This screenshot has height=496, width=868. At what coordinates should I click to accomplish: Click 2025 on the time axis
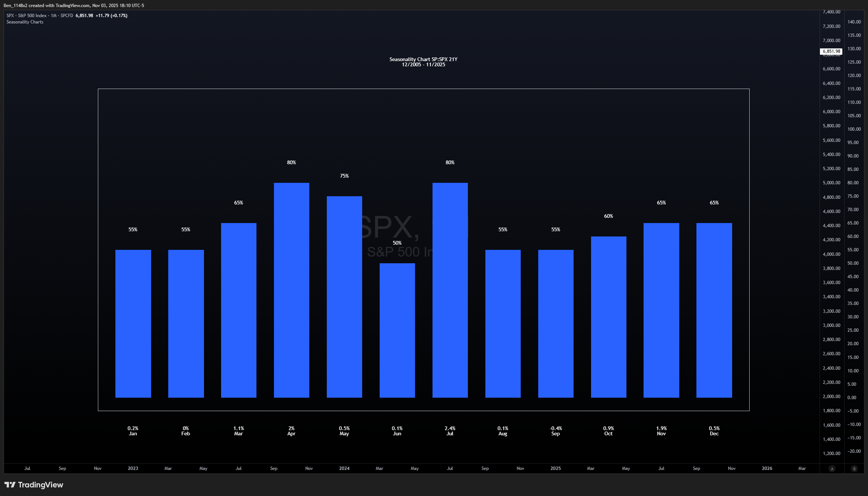point(555,468)
